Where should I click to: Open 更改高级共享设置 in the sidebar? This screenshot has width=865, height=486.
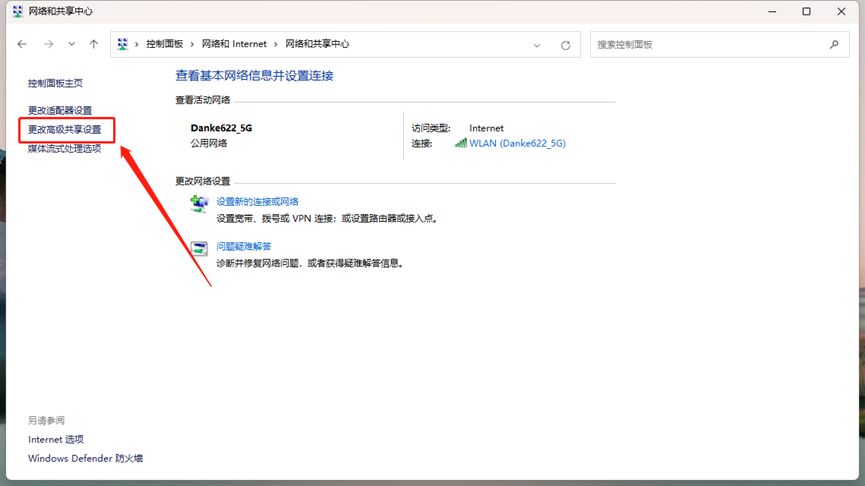[64, 130]
